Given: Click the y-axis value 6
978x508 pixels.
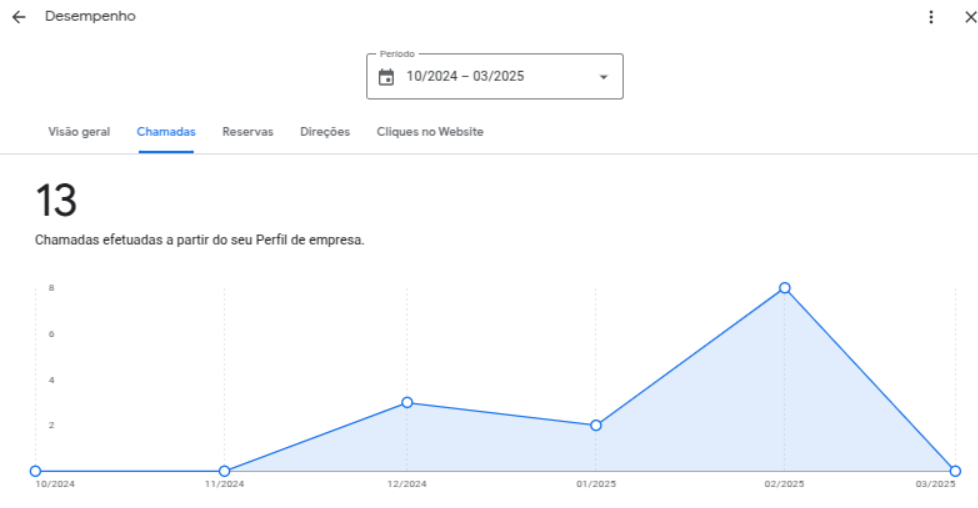Looking at the screenshot, I should [52, 334].
